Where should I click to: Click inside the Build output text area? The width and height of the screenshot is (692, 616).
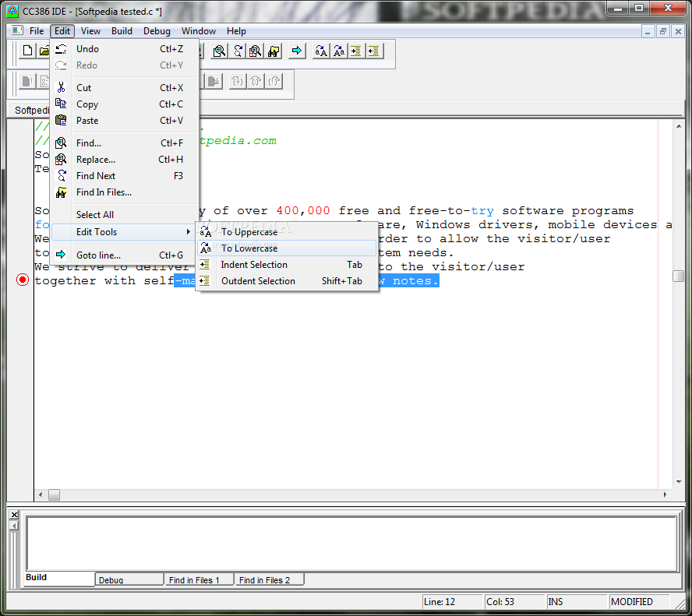click(x=351, y=544)
